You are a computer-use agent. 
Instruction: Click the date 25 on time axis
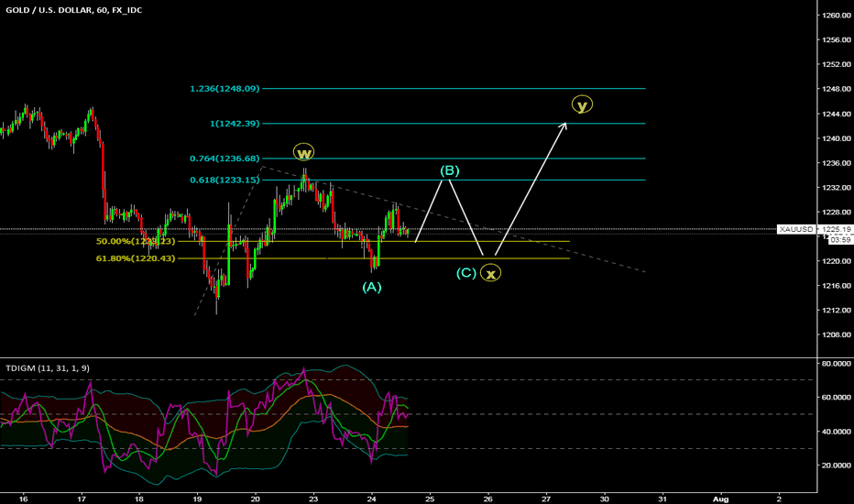(x=430, y=499)
